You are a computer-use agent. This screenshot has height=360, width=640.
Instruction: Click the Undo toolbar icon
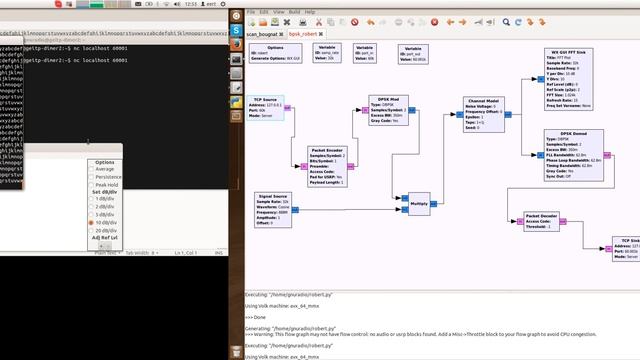tap(371, 22)
